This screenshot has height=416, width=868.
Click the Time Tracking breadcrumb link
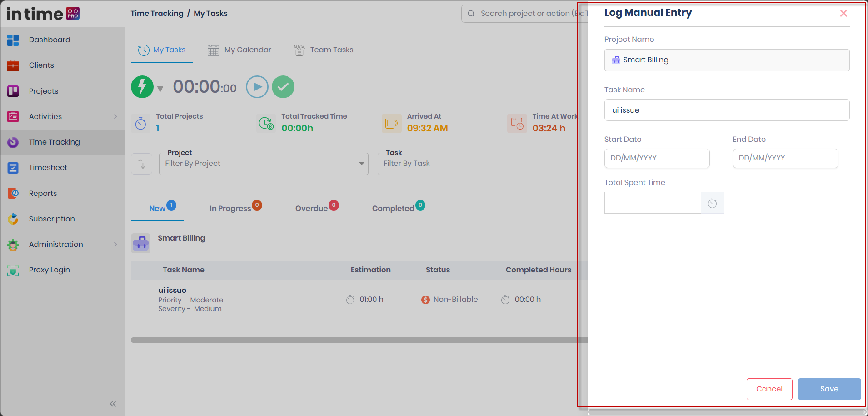(x=157, y=14)
